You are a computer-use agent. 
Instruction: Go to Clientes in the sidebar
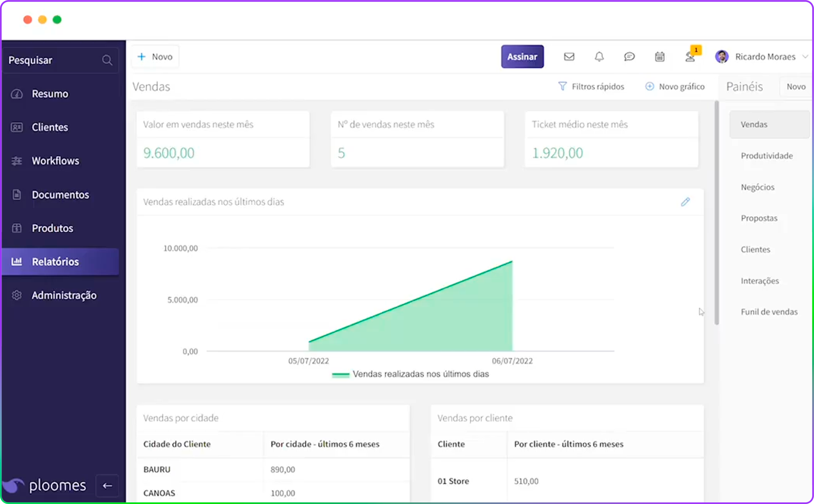(50, 127)
